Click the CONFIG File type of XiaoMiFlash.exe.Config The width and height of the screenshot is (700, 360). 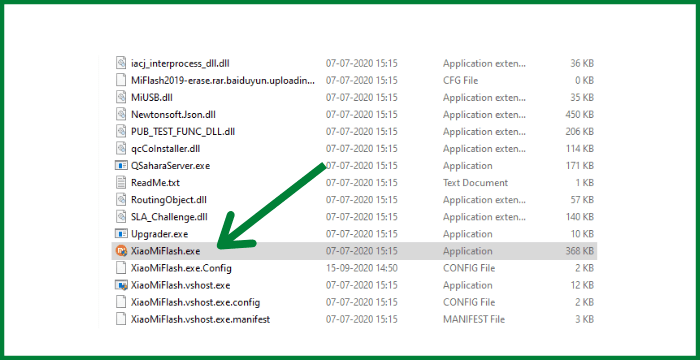pos(469,268)
